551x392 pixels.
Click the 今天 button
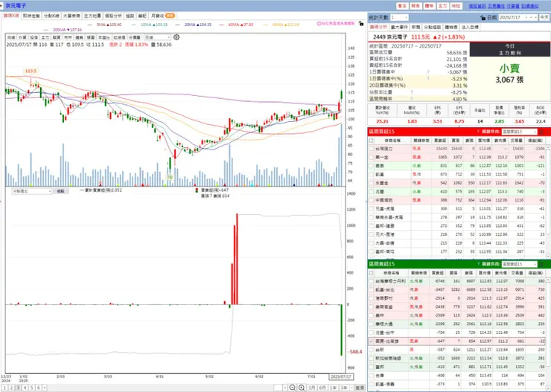pyautogui.click(x=544, y=17)
